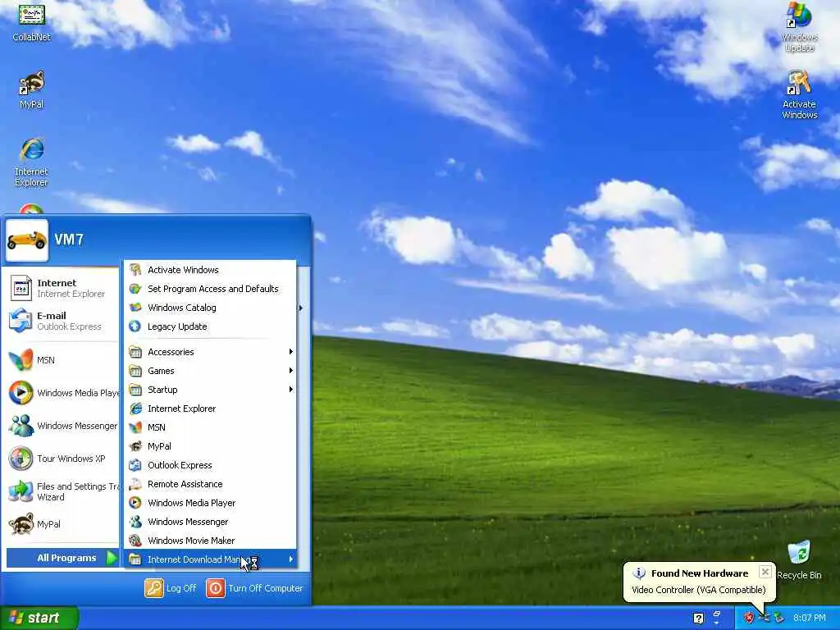The height and width of the screenshot is (630, 840).
Task: Click the restore icon on the taskbar language bar
Action: (717, 614)
